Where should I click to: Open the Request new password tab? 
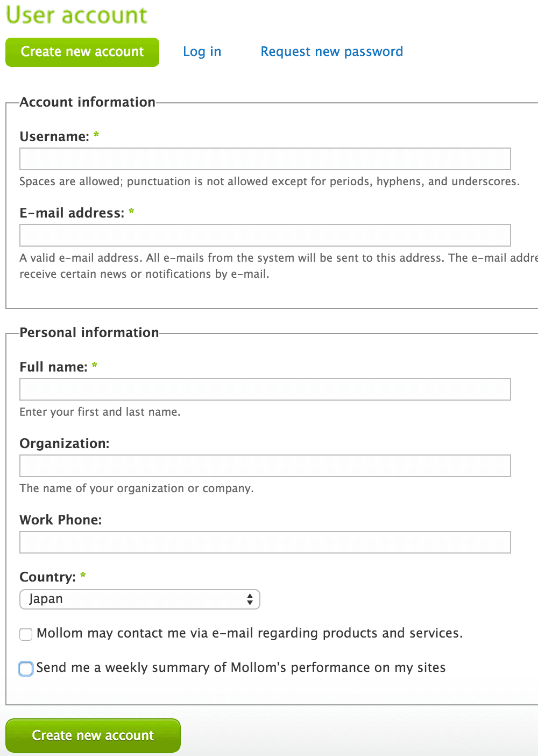(x=331, y=52)
